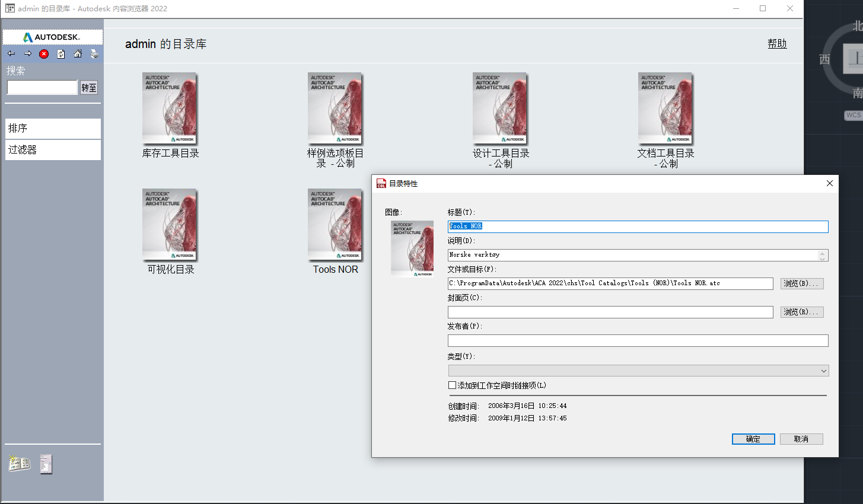The width and height of the screenshot is (863, 504).
Task: Click the 目录特性 dialog title icon
Action: point(381,184)
